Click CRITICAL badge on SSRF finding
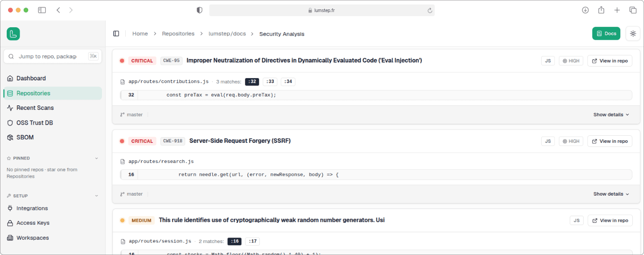The width and height of the screenshot is (644, 255). tap(142, 141)
